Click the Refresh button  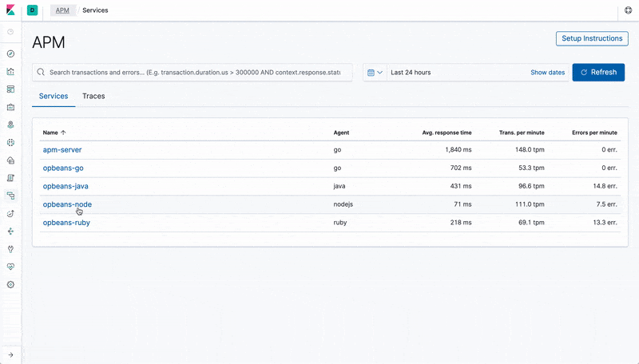pos(598,72)
